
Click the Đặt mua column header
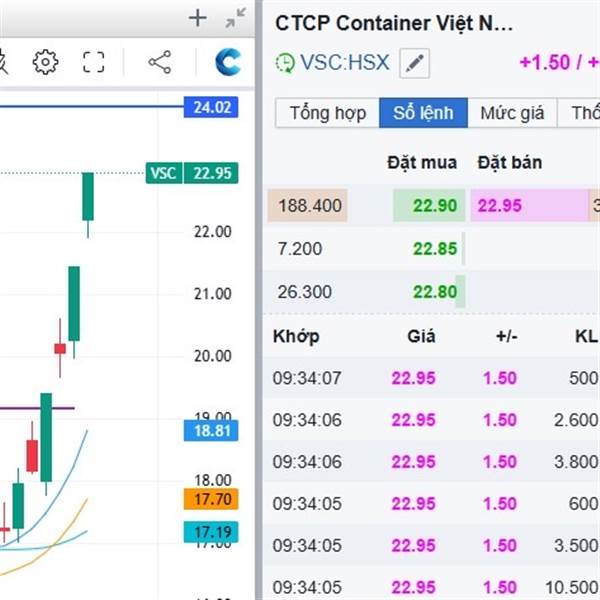coord(422,163)
